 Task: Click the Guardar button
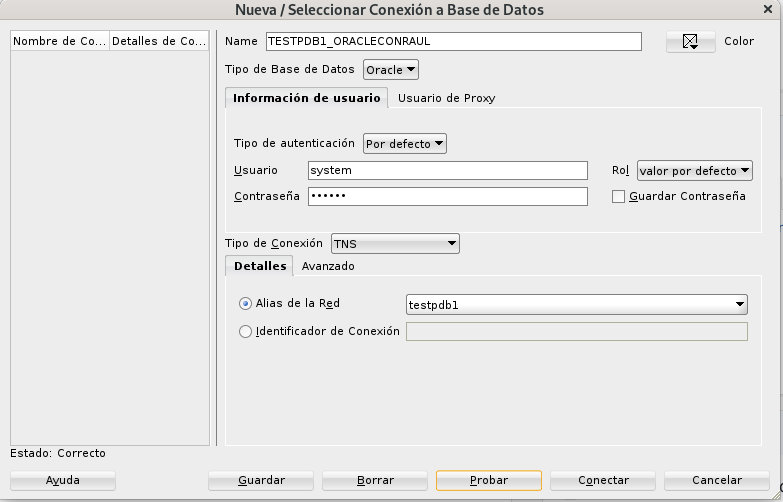tap(261, 481)
